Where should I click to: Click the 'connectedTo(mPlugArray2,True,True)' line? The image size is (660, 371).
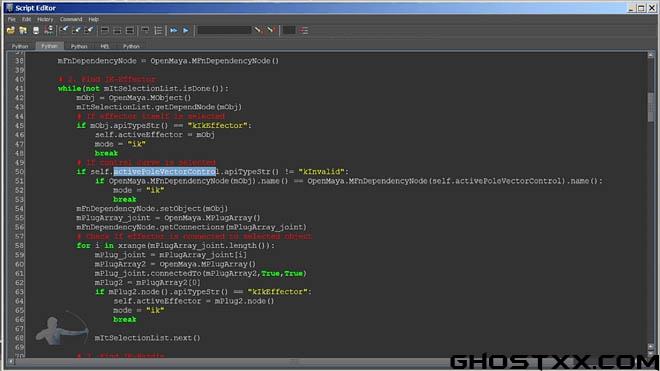(201, 274)
